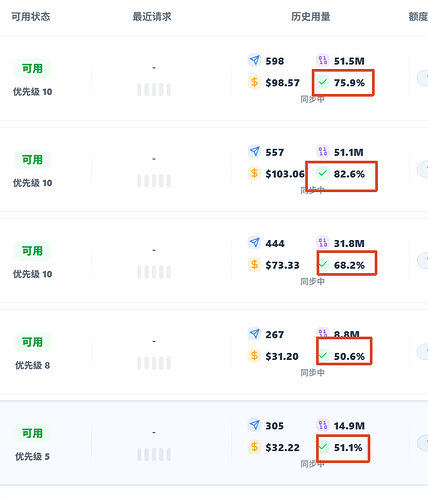This screenshot has width=428, height=500.
Task: Click the recent request bars in the priority 5 row
Action: point(154,454)
